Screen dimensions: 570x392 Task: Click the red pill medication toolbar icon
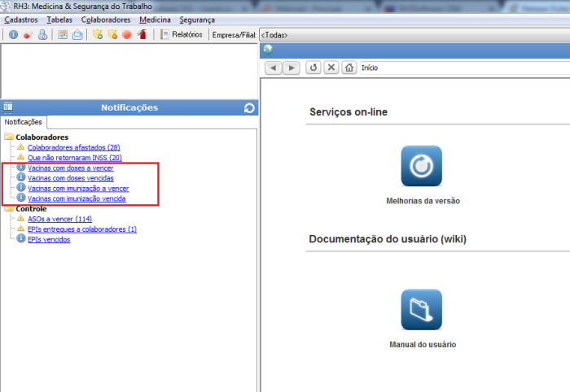28,35
